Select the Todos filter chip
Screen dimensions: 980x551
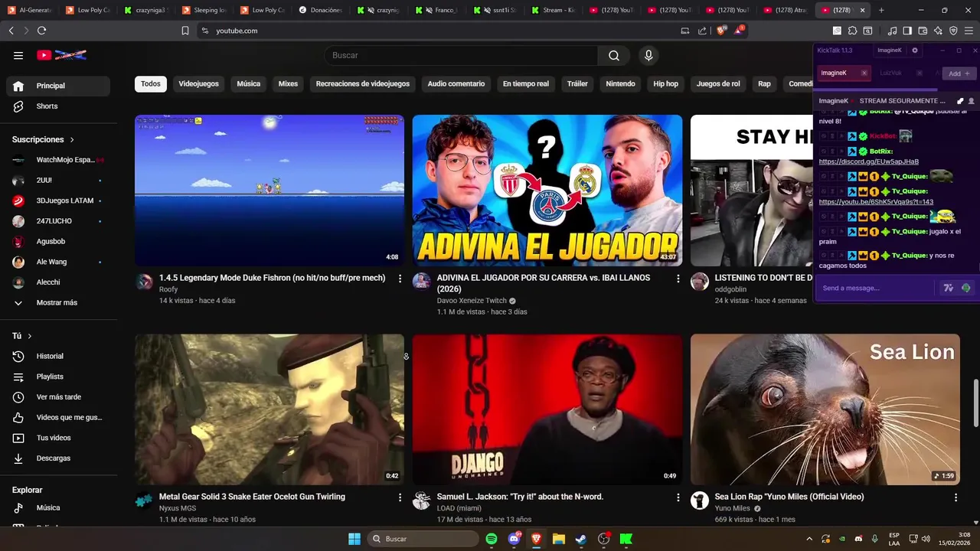pos(151,83)
